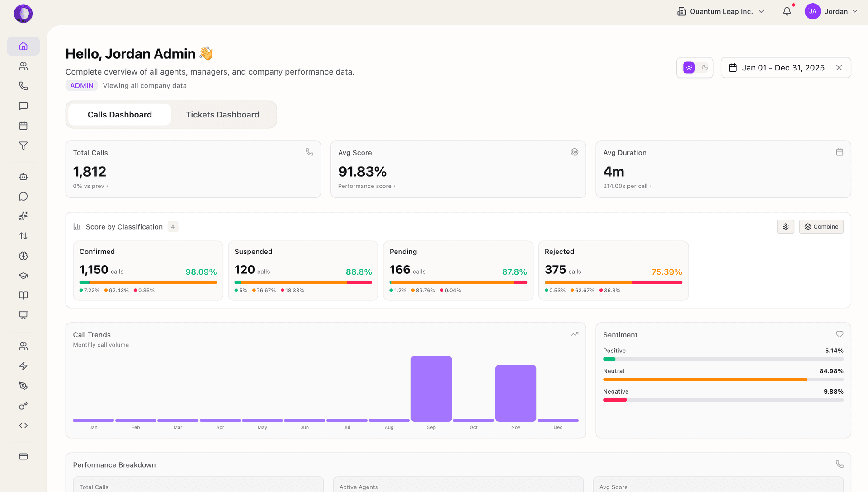Open the calendar icon in the sidebar
This screenshot has height=492, width=868.
coord(23,126)
